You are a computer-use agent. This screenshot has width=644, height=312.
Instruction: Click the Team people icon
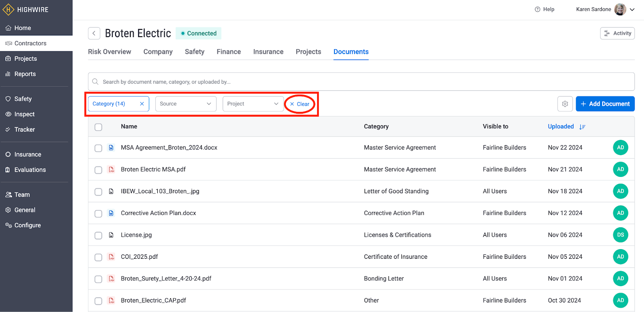coord(8,195)
